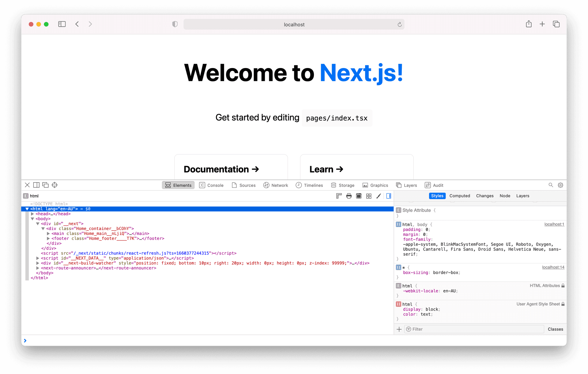
Task: Open the search icon in the inspector
Action: click(x=551, y=185)
